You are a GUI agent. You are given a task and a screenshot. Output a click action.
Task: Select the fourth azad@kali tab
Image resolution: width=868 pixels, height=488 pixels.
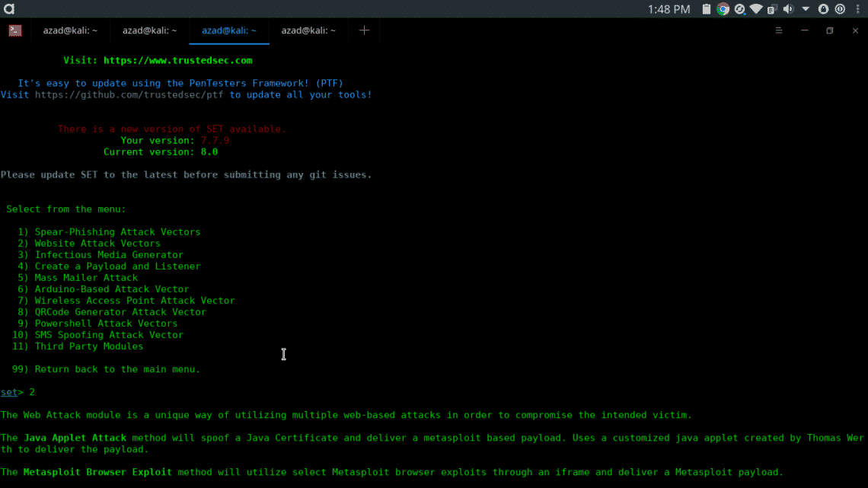pyautogui.click(x=308, y=30)
